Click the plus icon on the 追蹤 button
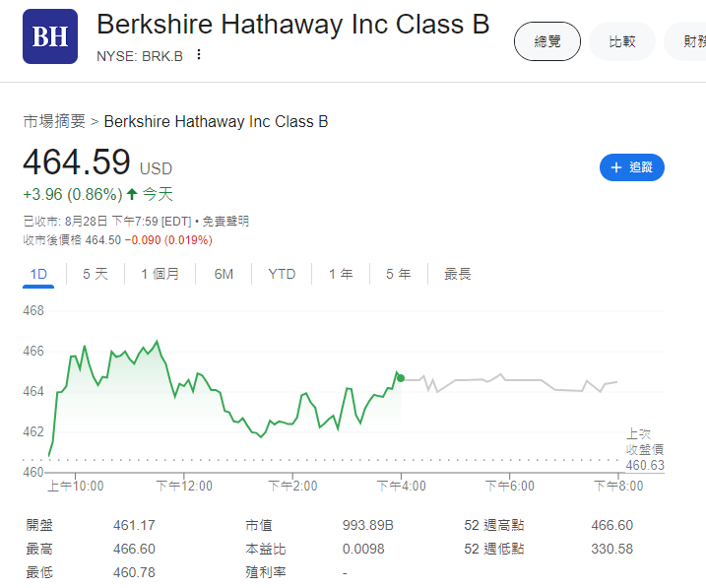 tap(616, 167)
